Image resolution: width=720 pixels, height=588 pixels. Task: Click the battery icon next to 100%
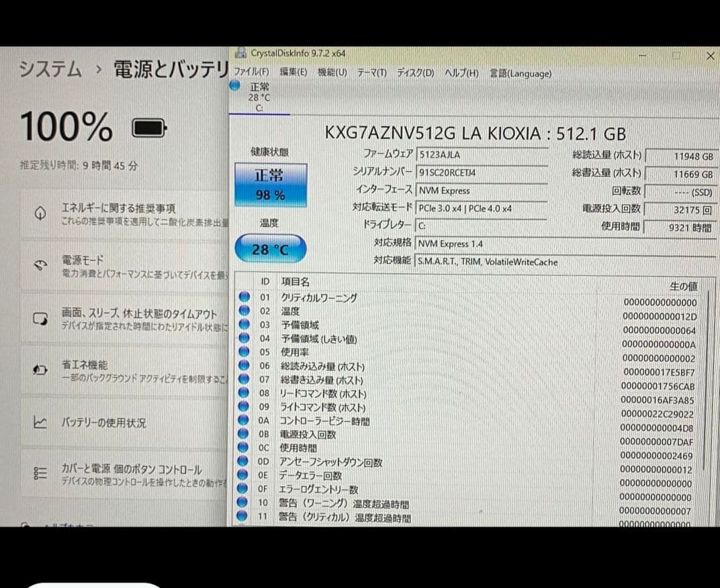pos(149,128)
